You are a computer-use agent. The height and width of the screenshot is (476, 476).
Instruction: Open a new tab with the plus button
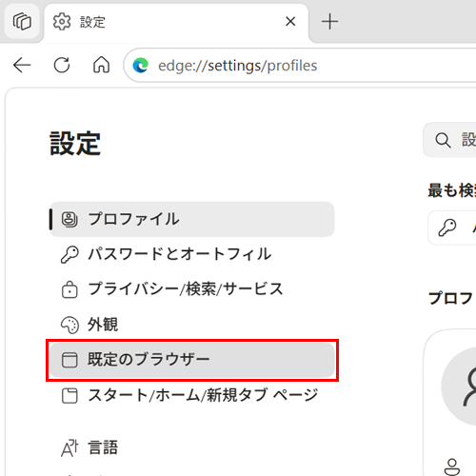pyautogui.click(x=329, y=22)
